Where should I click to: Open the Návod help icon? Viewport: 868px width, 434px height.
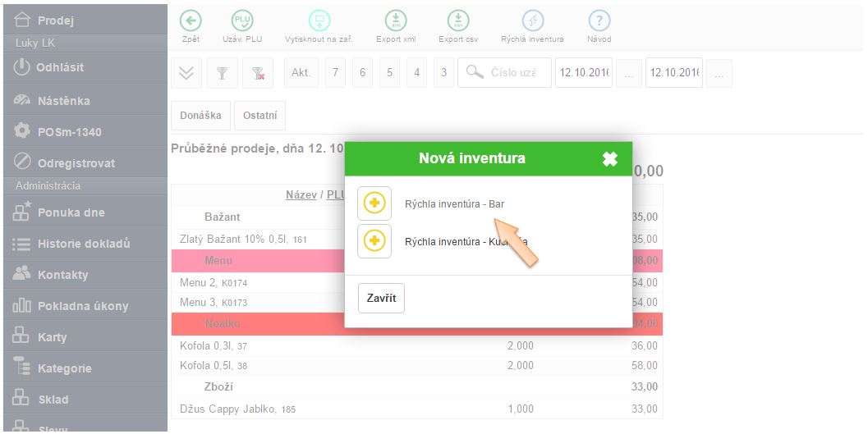[599, 21]
